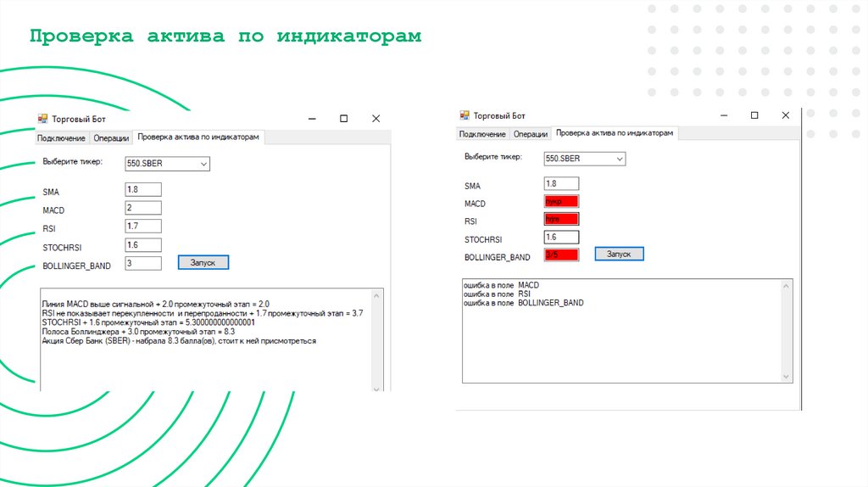This screenshot has width=868, height=487.
Task: Click the red RSI error field in right window
Action: pyautogui.click(x=561, y=219)
